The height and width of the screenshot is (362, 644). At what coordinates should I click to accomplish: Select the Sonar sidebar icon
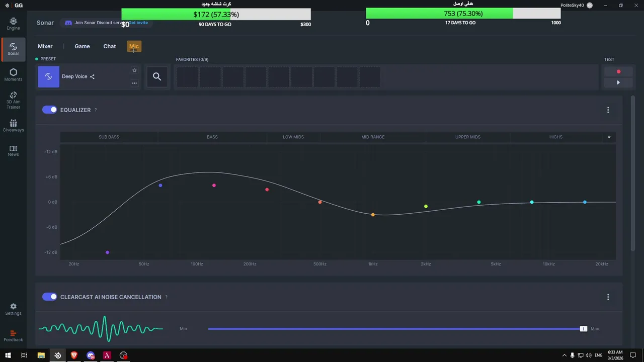tap(13, 49)
